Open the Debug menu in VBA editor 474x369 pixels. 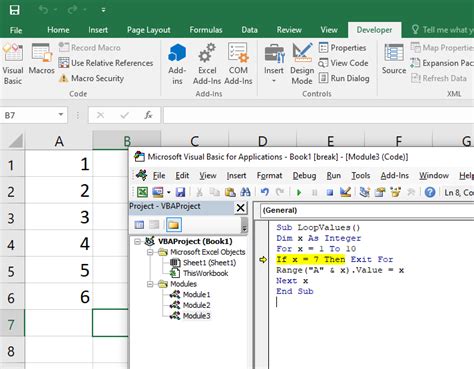pyautogui.click(x=304, y=175)
